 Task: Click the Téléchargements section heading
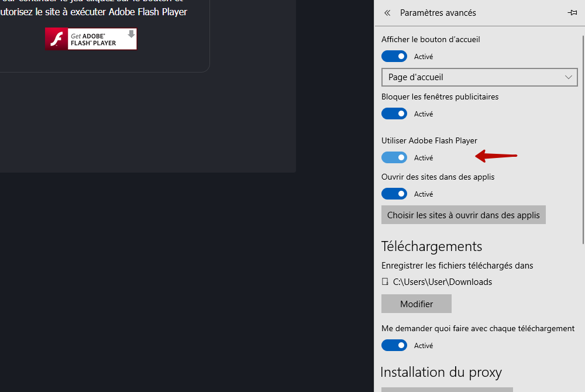pyautogui.click(x=432, y=246)
